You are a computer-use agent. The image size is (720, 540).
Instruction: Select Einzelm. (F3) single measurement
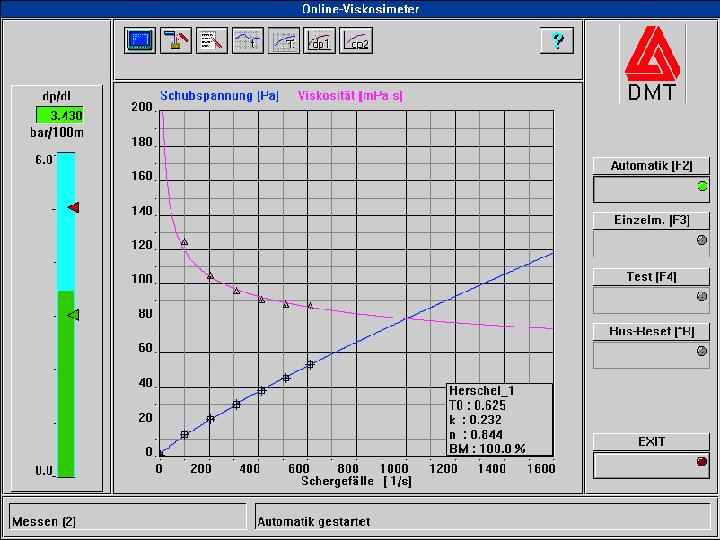pyautogui.click(x=651, y=220)
